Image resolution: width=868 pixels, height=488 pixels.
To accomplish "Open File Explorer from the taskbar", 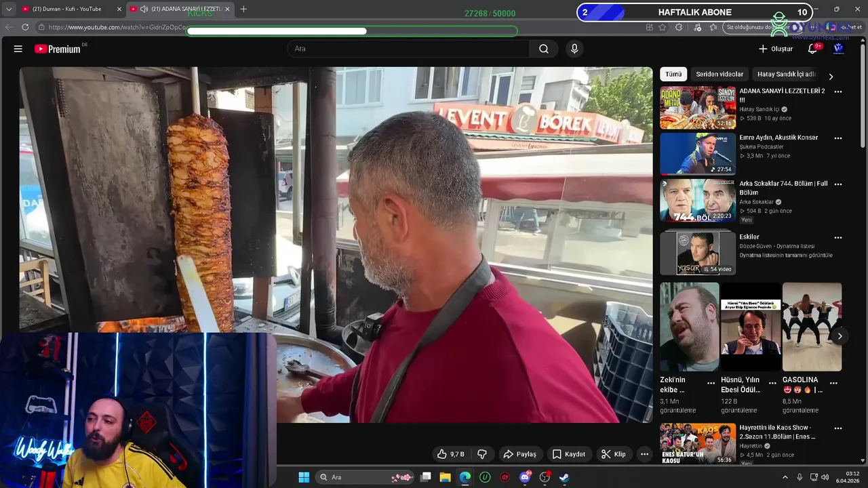I will tap(445, 477).
